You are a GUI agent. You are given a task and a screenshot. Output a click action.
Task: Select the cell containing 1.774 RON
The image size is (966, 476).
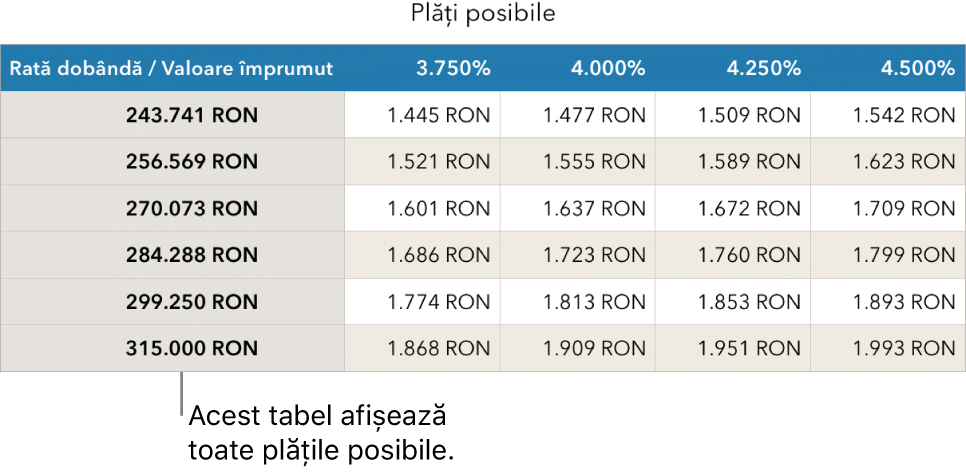438,302
